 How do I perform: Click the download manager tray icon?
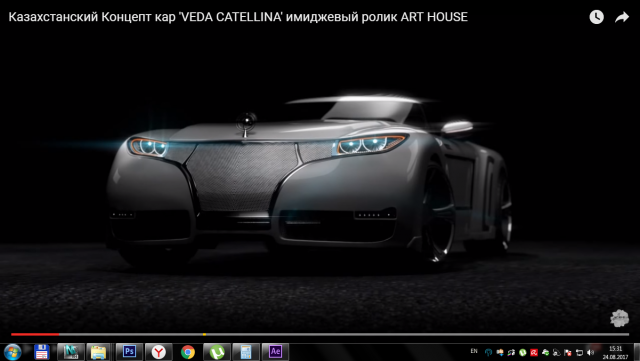point(500,352)
